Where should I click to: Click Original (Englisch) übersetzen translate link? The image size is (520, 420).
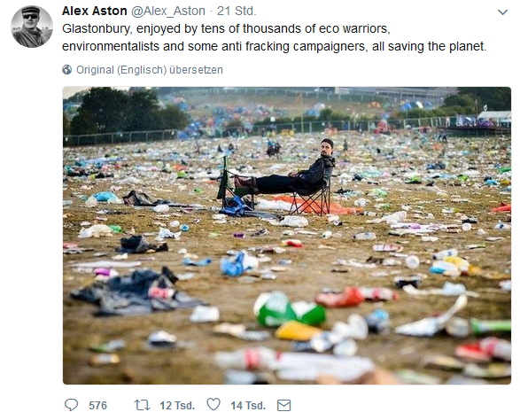[x=150, y=70]
